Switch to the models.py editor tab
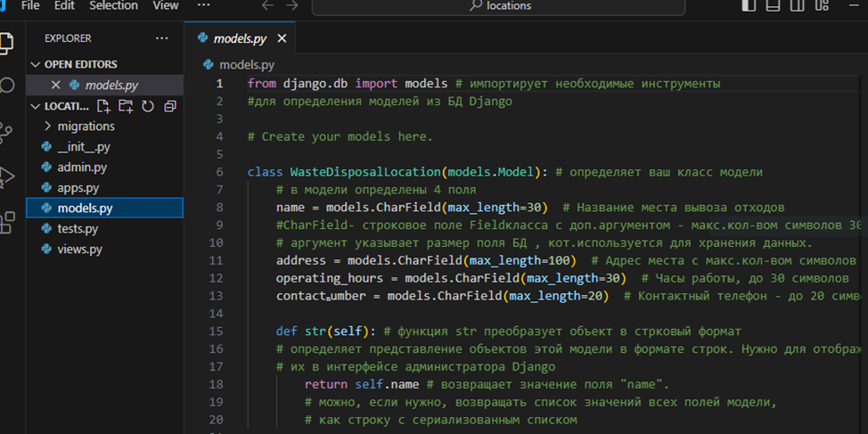The width and height of the screenshot is (868, 434). tap(240, 38)
